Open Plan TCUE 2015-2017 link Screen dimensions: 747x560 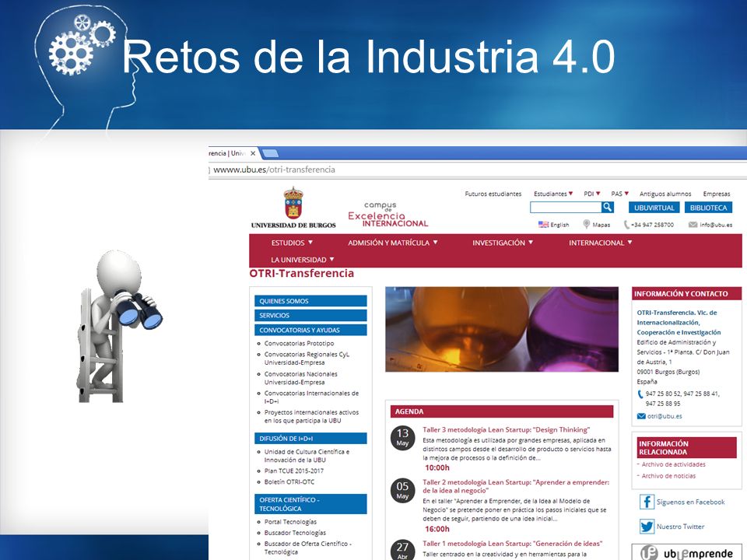(294, 471)
